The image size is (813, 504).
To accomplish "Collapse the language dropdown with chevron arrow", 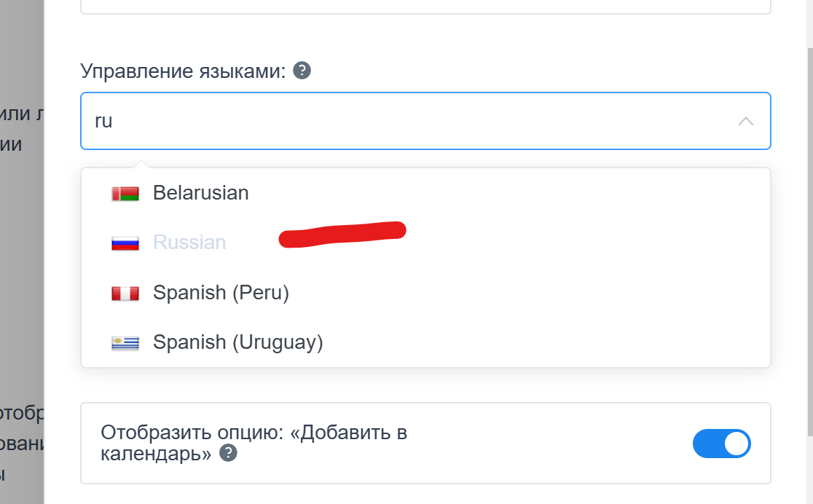I will [745, 122].
